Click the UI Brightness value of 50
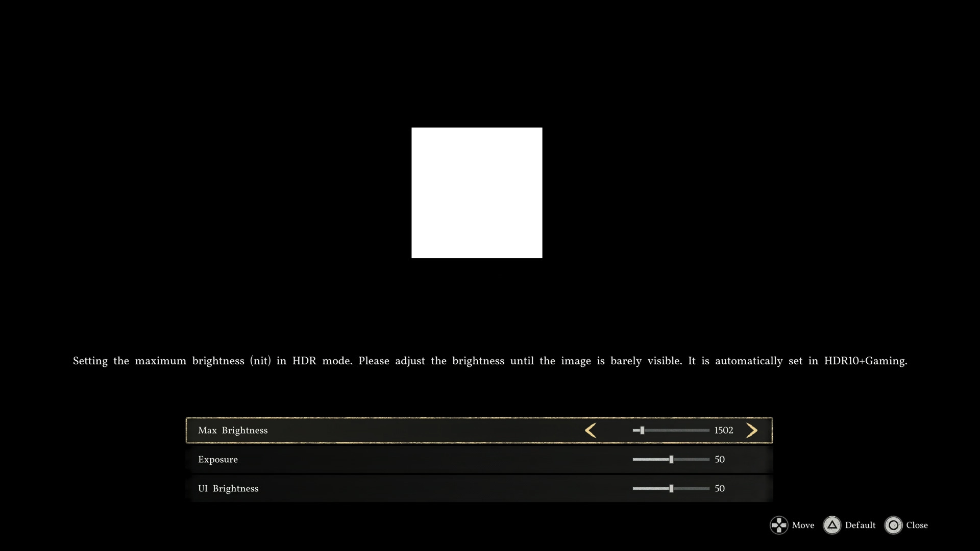The width and height of the screenshot is (980, 551). [x=720, y=489]
